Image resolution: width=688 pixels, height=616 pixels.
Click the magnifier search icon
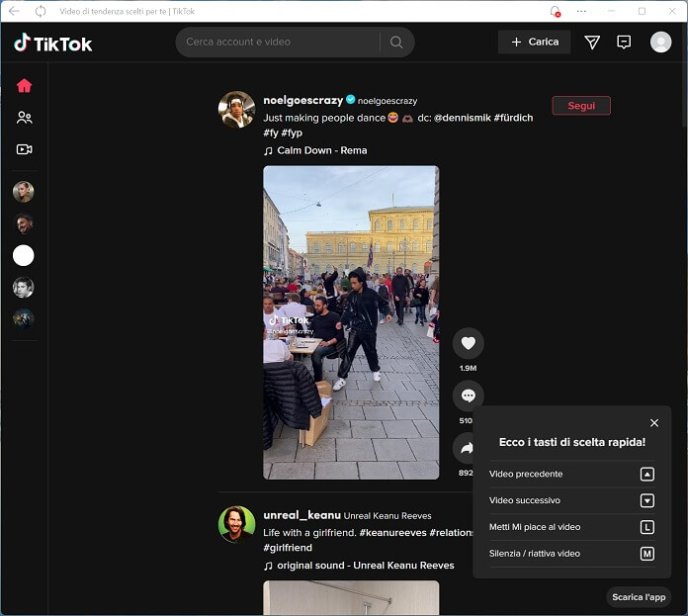pyautogui.click(x=396, y=43)
